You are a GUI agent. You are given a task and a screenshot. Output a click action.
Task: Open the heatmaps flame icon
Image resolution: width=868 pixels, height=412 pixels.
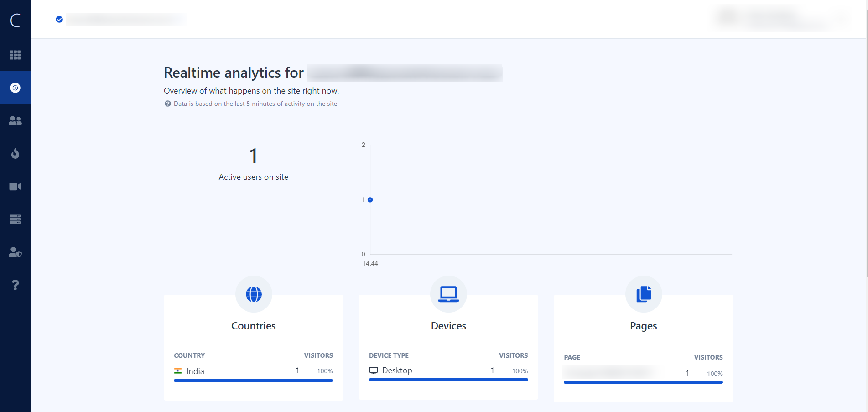click(x=16, y=153)
